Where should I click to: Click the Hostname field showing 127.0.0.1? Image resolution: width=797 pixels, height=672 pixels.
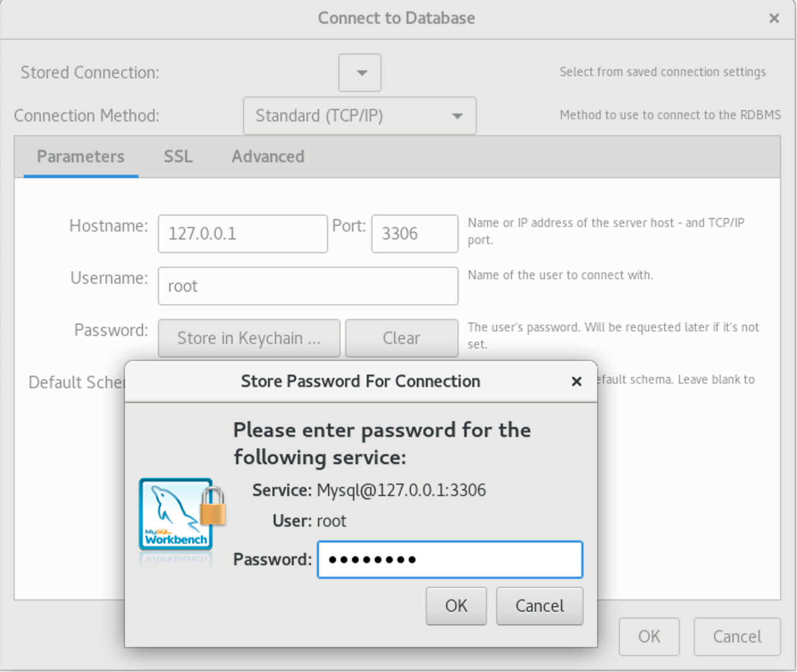pyautogui.click(x=243, y=234)
